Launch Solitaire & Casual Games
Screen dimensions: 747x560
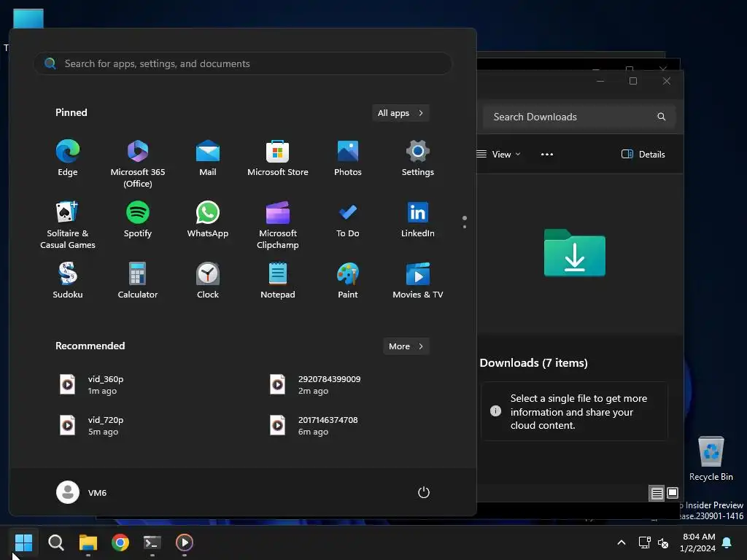tap(68, 225)
